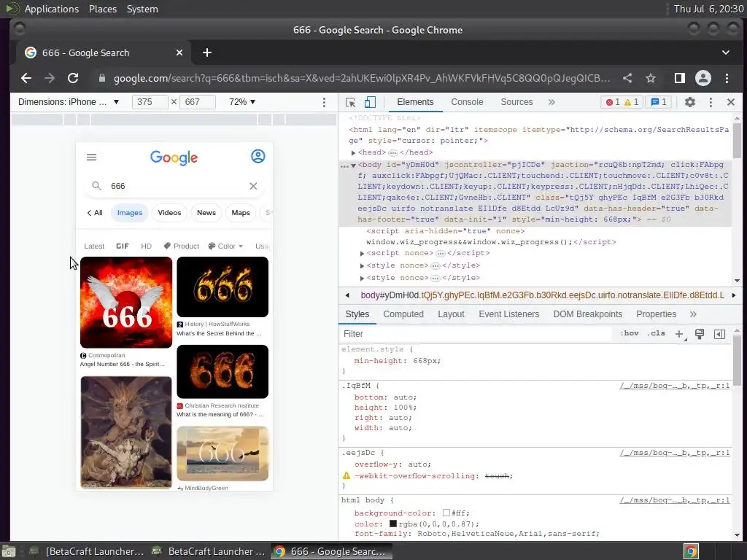Open device toolbar more options menu

coord(324,102)
